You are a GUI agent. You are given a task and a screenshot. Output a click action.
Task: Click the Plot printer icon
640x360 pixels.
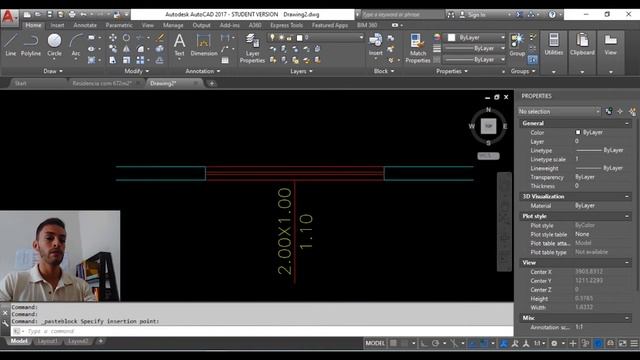point(72,14)
